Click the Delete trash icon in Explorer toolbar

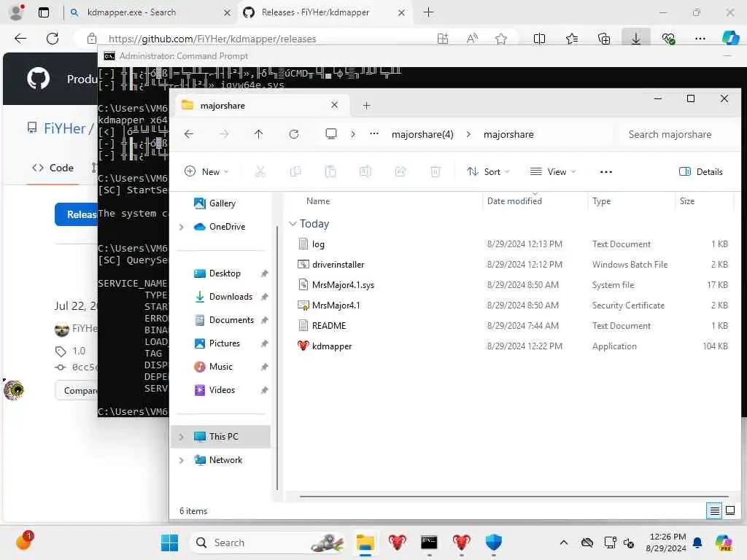click(x=435, y=171)
